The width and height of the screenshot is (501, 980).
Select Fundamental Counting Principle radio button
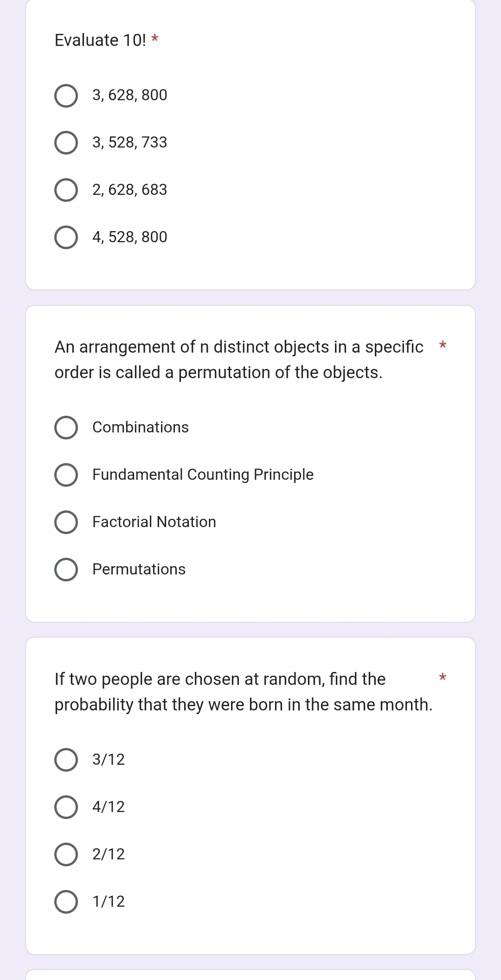[66, 475]
